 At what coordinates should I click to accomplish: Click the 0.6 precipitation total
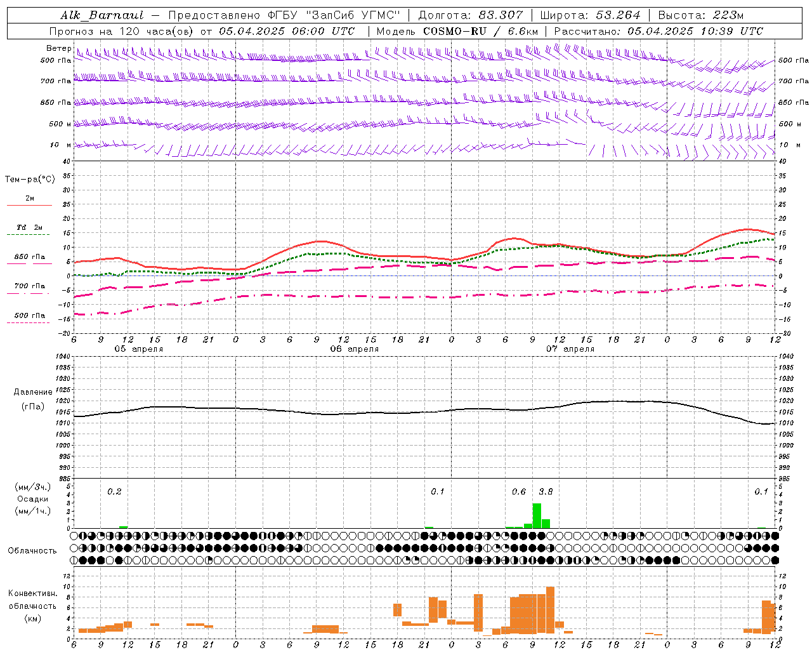pyautogui.click(x=519, y=492)
